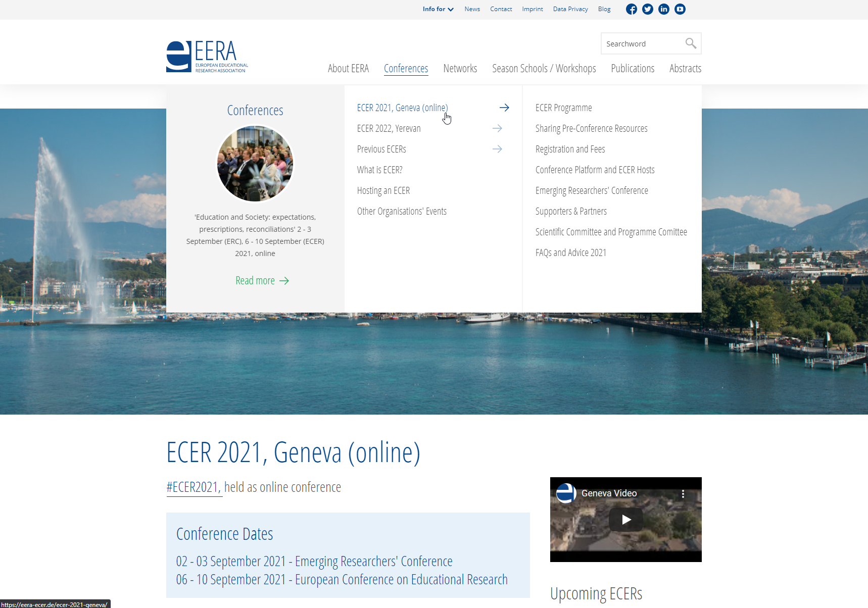
Task: Open the Networks menu
Action: pos(460,69)
